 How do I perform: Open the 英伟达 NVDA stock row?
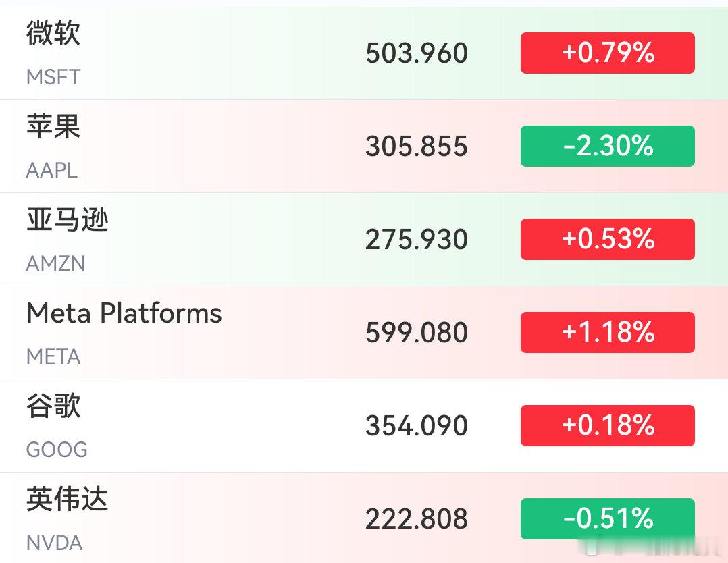coord(364,518)
